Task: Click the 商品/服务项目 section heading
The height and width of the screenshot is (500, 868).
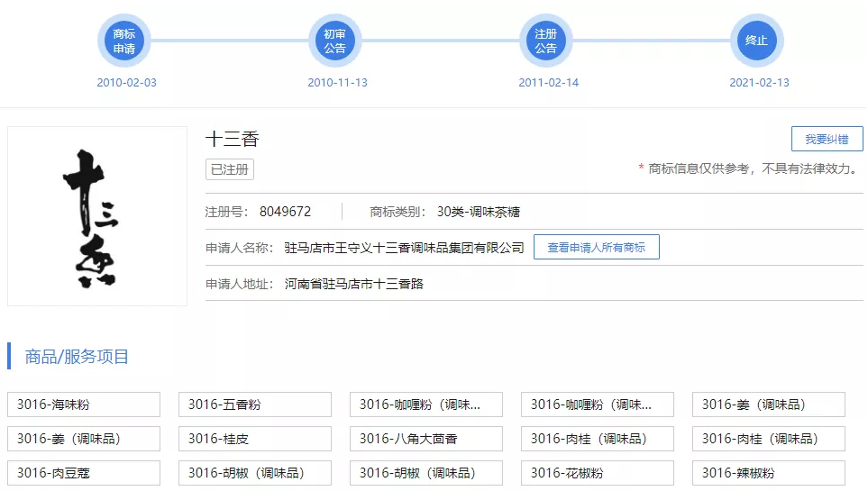Action: (x=77, y=357)
